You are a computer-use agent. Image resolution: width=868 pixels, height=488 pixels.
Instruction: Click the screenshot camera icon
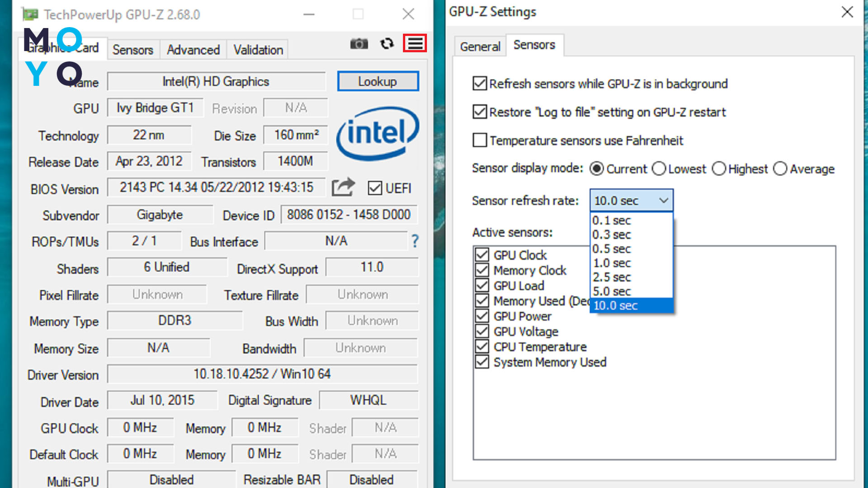pyautogui.click(x=359, y=44)
